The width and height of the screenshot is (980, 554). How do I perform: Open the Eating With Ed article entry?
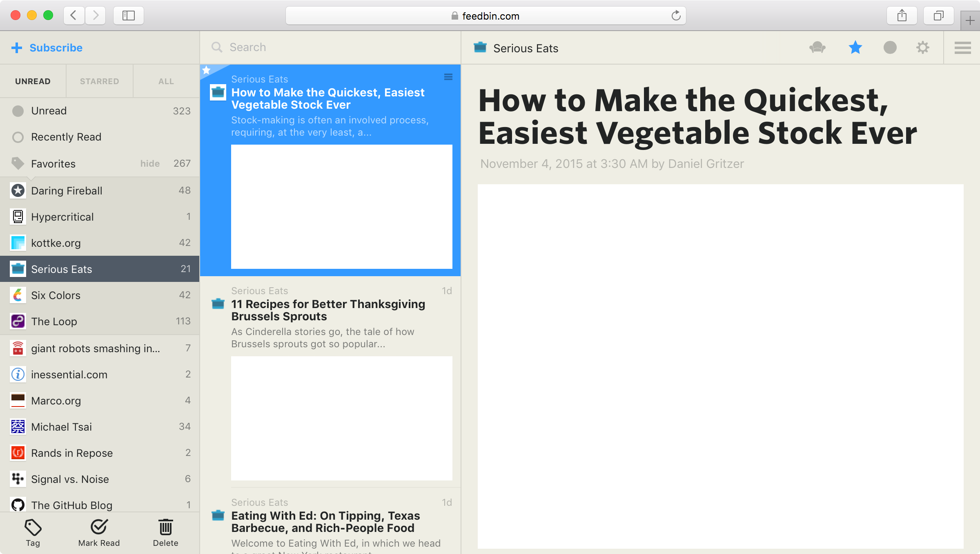click(330, 521)
